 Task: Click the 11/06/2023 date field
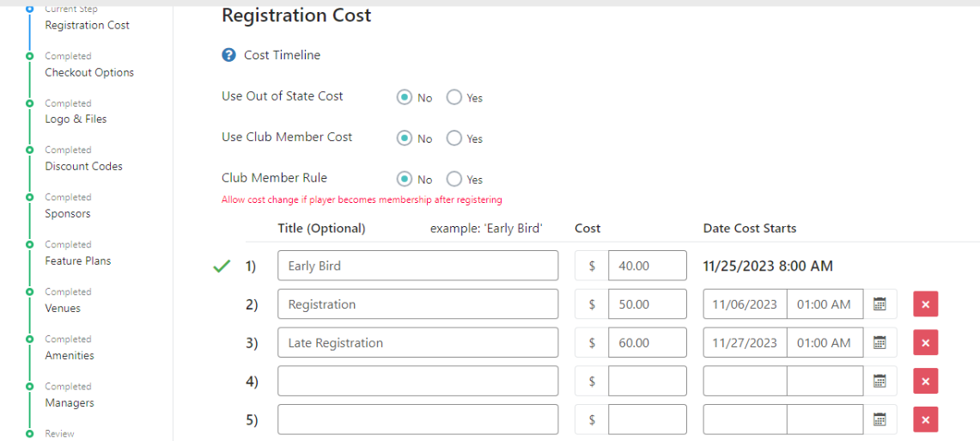click(745, 304)
